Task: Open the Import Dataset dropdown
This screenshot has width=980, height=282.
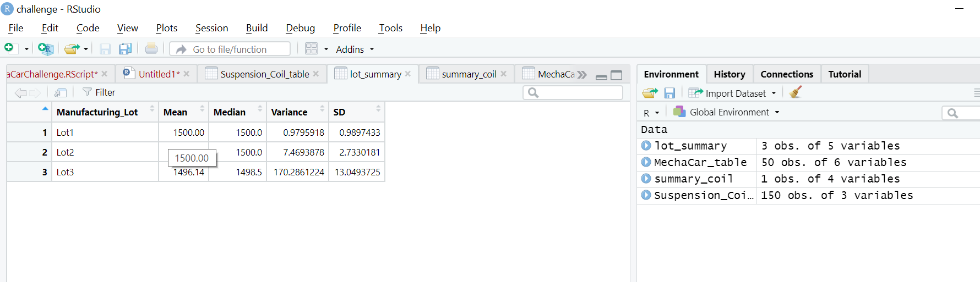Action: tap(732, 93)
